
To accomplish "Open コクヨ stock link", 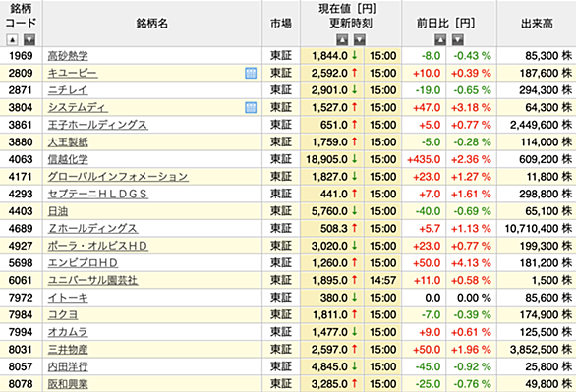I will coord(63,314).
